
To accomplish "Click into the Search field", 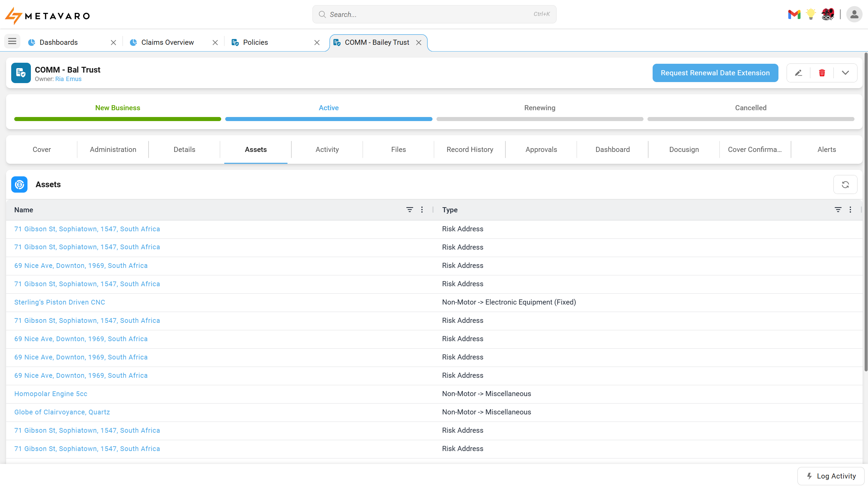I will click(x=434, y=14).
